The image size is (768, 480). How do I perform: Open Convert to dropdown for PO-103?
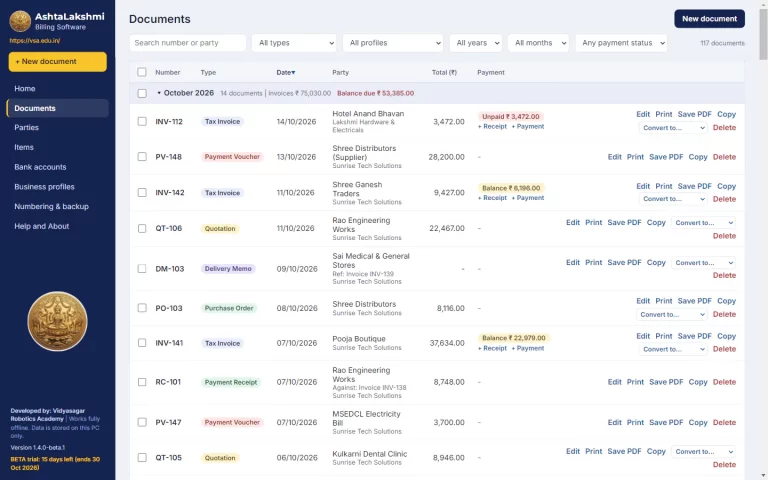pyautogui.click(x=672, y=314)
